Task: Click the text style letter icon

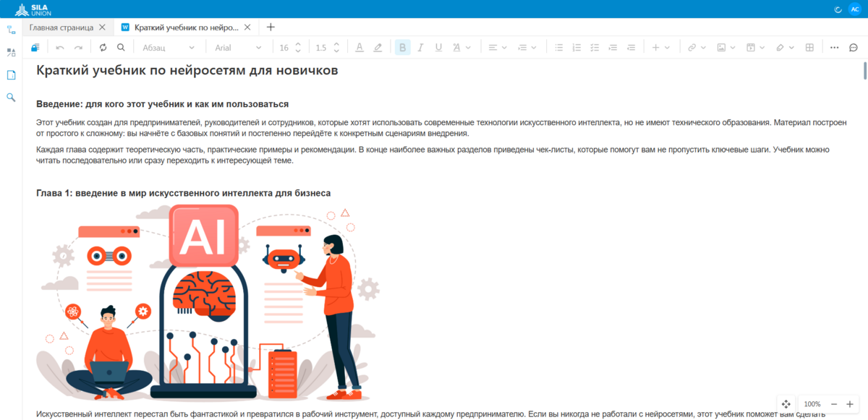Action: click(x=456, y=48)
